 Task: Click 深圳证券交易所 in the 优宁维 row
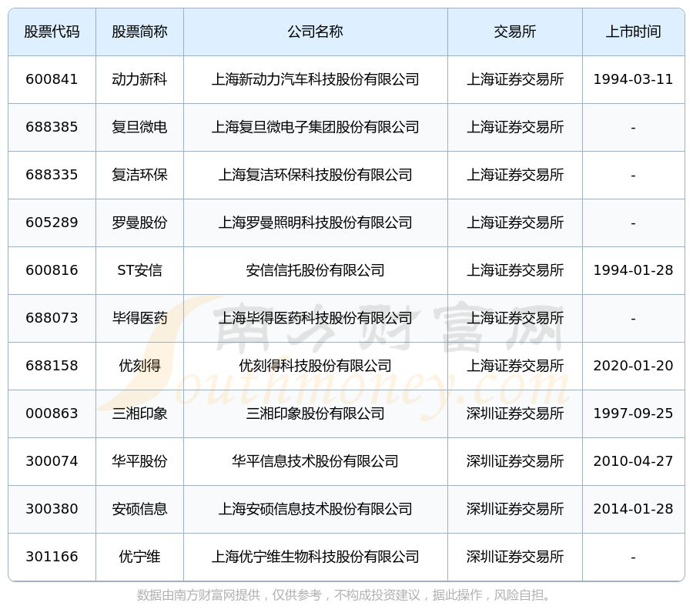515,557
